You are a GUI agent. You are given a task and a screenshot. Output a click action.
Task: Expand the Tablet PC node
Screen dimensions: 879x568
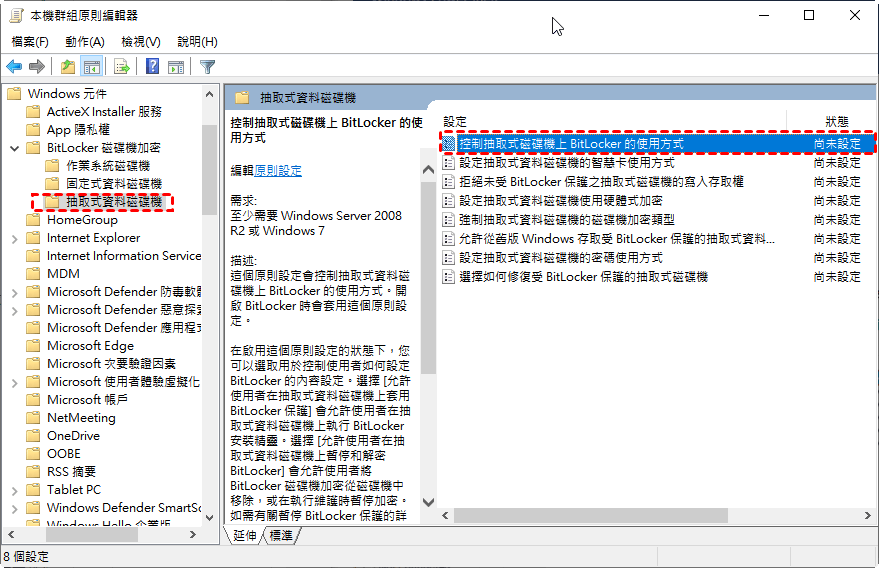[x=15, y=491]
